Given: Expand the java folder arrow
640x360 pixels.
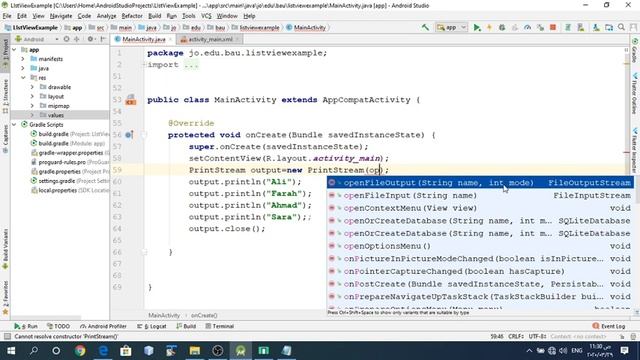Looking at the screenshot, I should pos(23,68).
